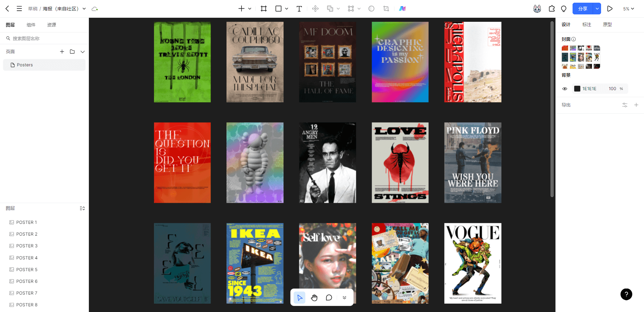Screen dimensions: 644x312
Task: Expand the vector tool dropdown arrow
Action: (359, 9)
